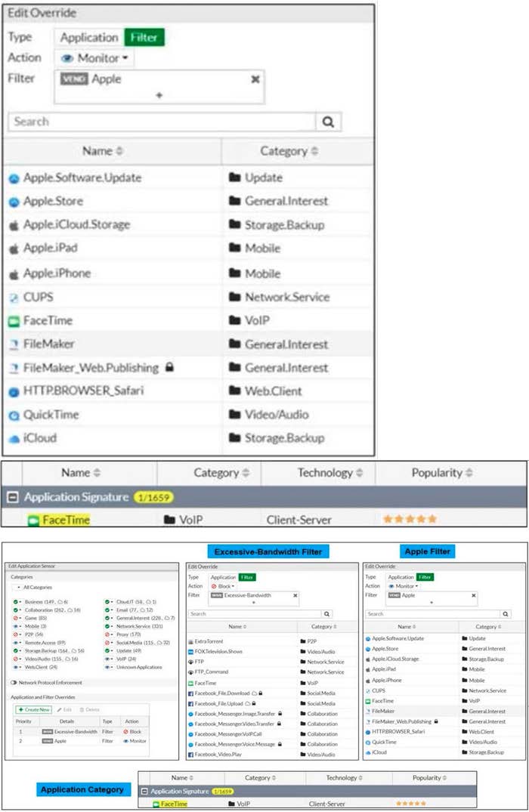
Task: Select Application type in Excessive-Bandwidth Edit Override panel
Action: pos(223,577)
